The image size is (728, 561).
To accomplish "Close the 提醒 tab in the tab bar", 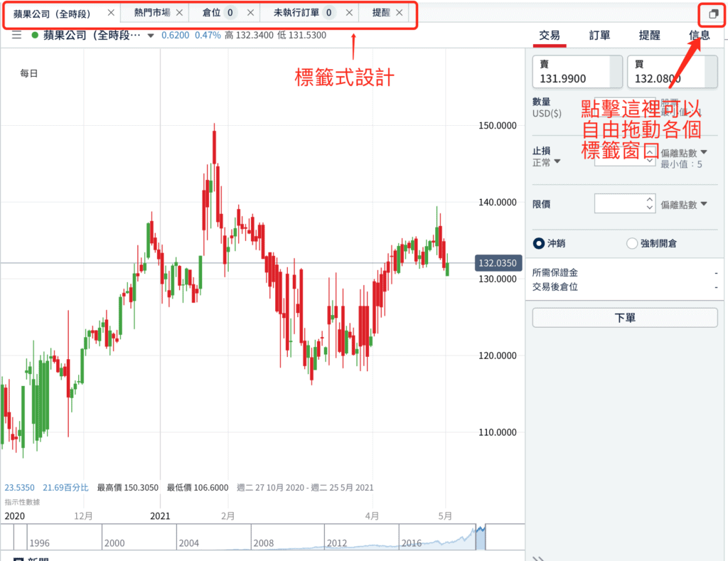I will coord(400,12).
